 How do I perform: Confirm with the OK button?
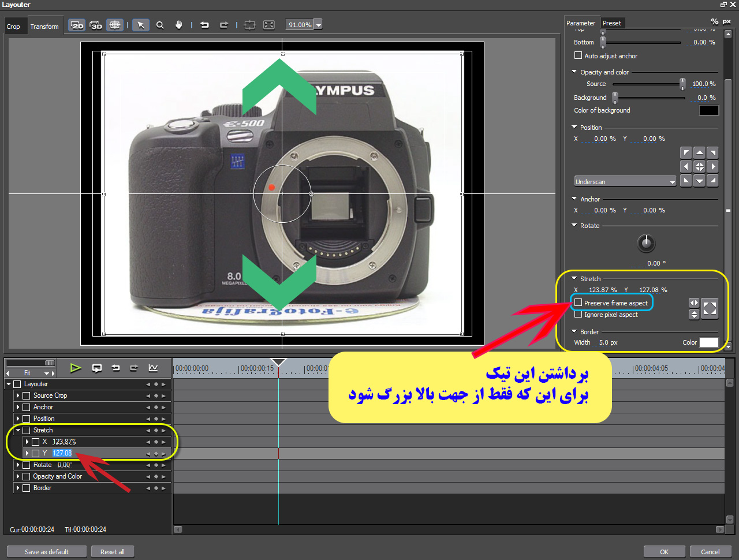tap(665, 552)
